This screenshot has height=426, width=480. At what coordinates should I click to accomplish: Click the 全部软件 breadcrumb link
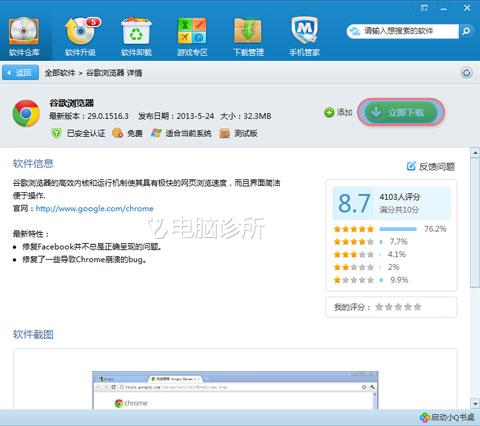(x=60, y=73)
